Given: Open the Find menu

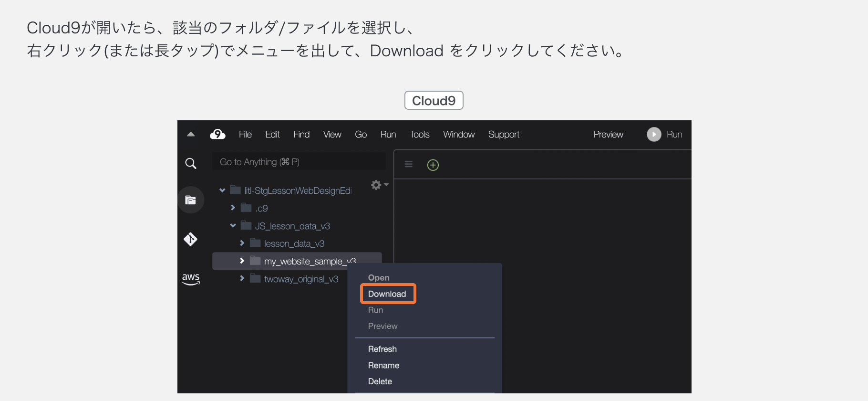Looking at the screenshot, I should (x=301, y=135).
